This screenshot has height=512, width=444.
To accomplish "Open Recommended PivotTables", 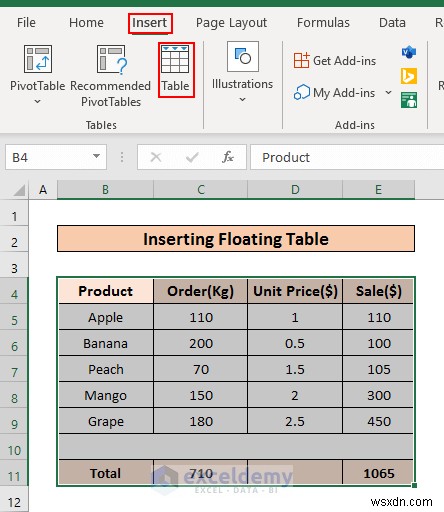I will (x=111, y=76).
